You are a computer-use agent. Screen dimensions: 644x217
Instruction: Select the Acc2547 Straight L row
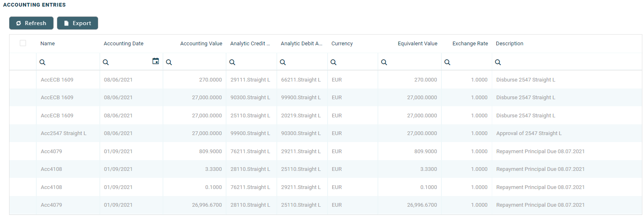click(64, 133)
